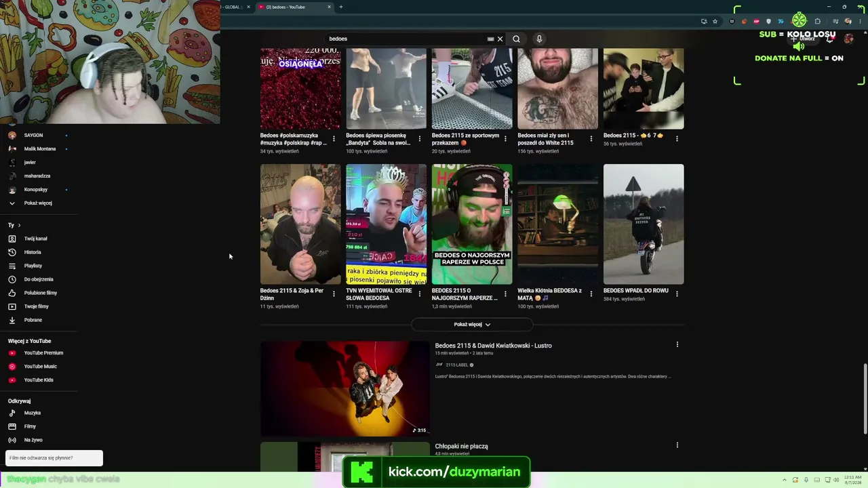Play Bedoes 2115 & Zoja & Per Dżinn thumbnail
Viewport: 868px width, 488px height.
(300, 224)
